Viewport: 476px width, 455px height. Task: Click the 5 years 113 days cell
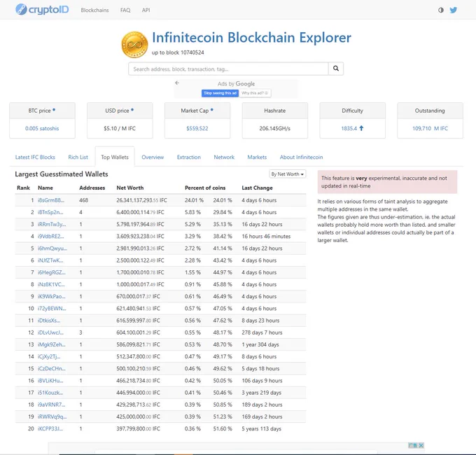coord(261,428)
